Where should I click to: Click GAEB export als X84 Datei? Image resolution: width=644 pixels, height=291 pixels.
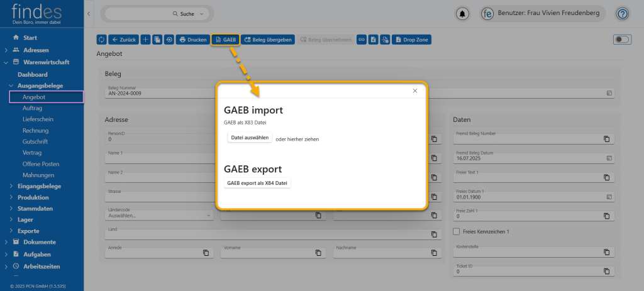pos(257,184)
